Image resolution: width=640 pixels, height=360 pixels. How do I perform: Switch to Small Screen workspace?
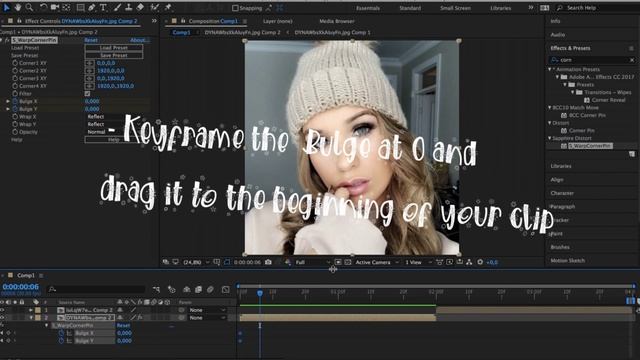pyautogui.click(x=456, y=8)
